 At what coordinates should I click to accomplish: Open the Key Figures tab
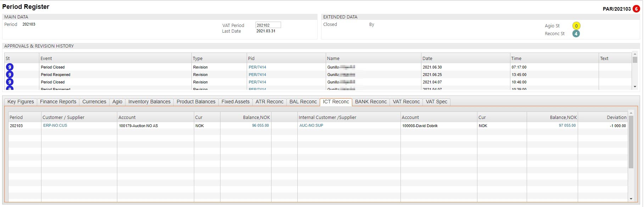click(21, 102)
